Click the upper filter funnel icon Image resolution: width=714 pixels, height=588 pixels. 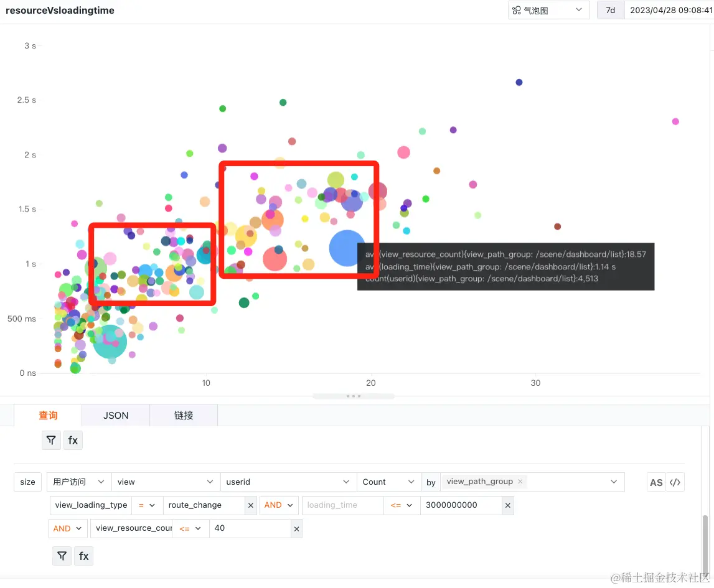[51, 440]
